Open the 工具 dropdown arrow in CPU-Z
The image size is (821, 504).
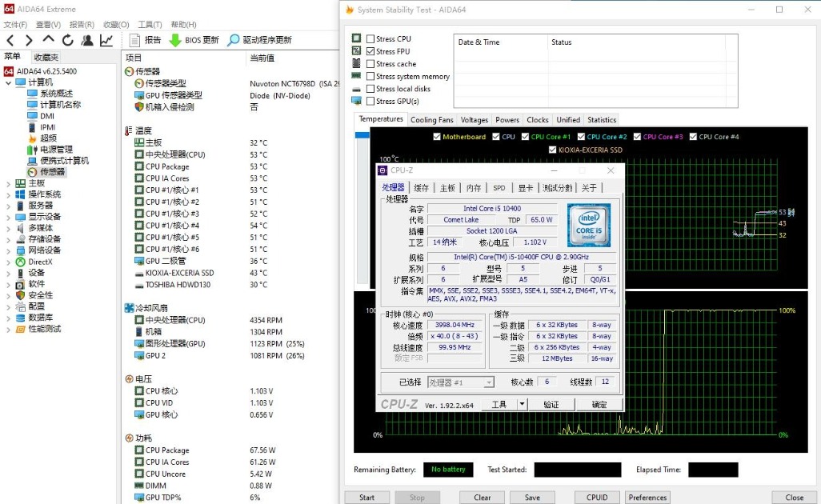[522, 404]
